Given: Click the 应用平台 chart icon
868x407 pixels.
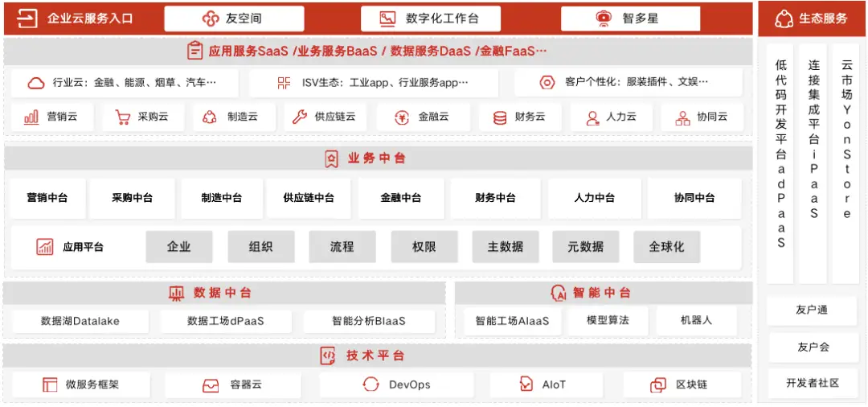Looking at the screenshot, I should (x=45, y=246).
